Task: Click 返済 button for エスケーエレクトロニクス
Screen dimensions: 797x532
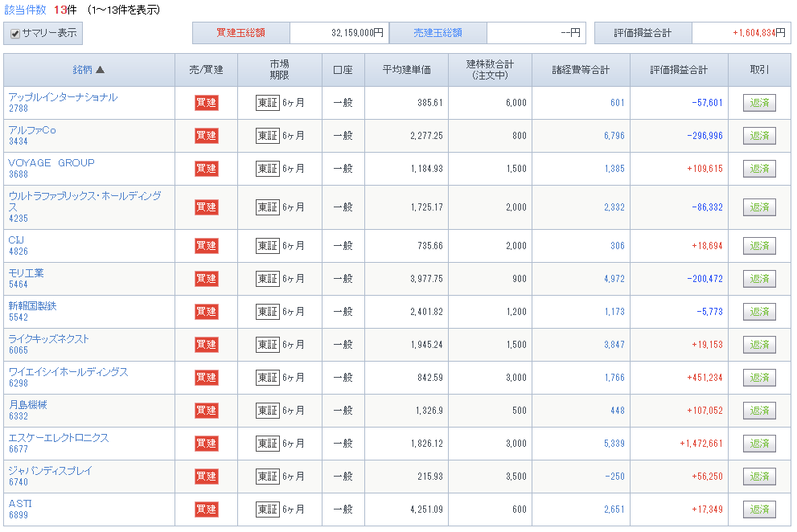Action: [759, 444]
